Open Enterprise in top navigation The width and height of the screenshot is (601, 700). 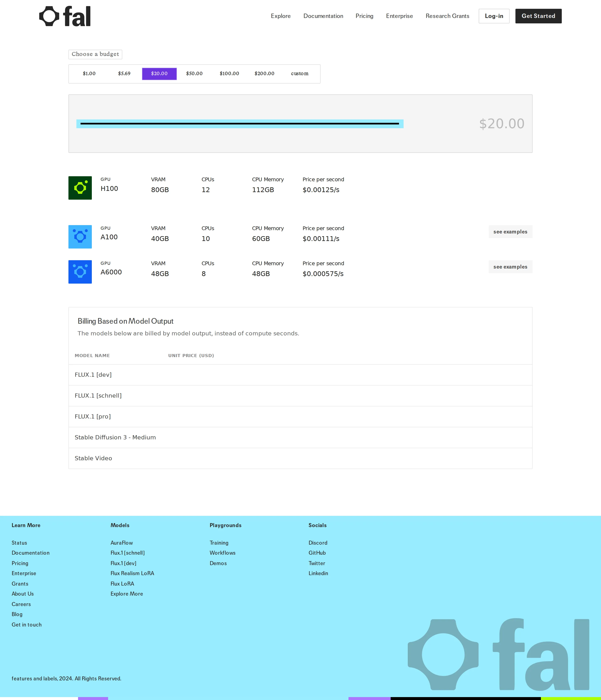click(x=399, y=16)
